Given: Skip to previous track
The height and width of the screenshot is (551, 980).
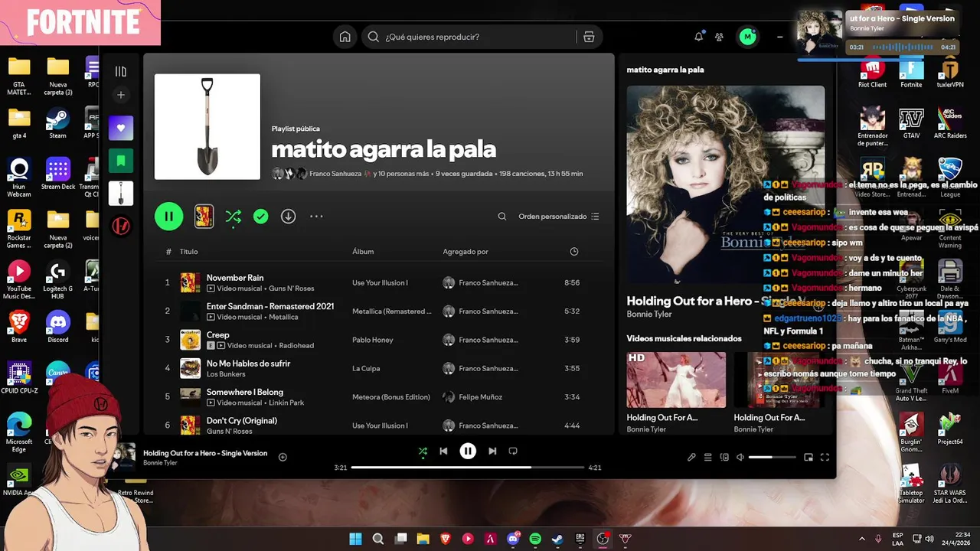Looking at the screenshot, I should 443,452.
